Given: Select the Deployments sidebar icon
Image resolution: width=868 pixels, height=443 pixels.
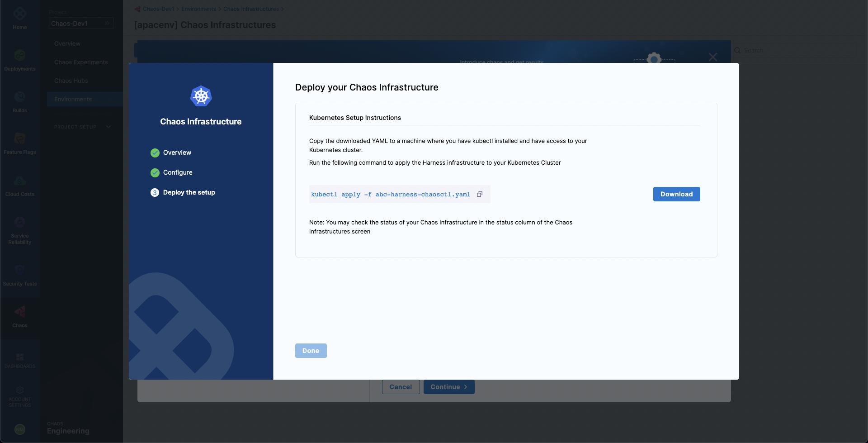Looking at the screenshot, I should tap(19, 58).
